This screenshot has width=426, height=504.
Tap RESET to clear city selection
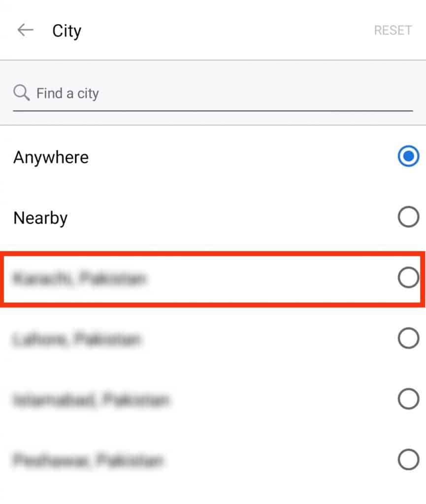[x=393, y=30]
